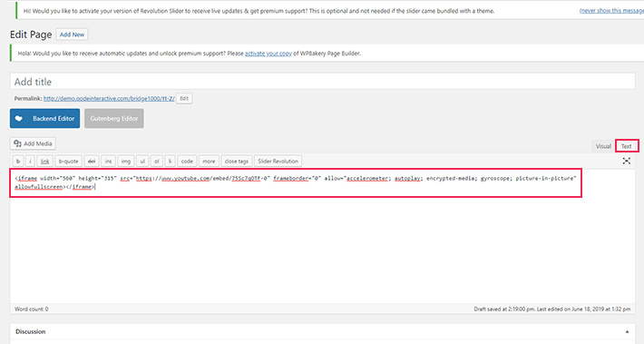Click the permalink Edit button
Screen dimensions: 644x344
tap(184, 98)
